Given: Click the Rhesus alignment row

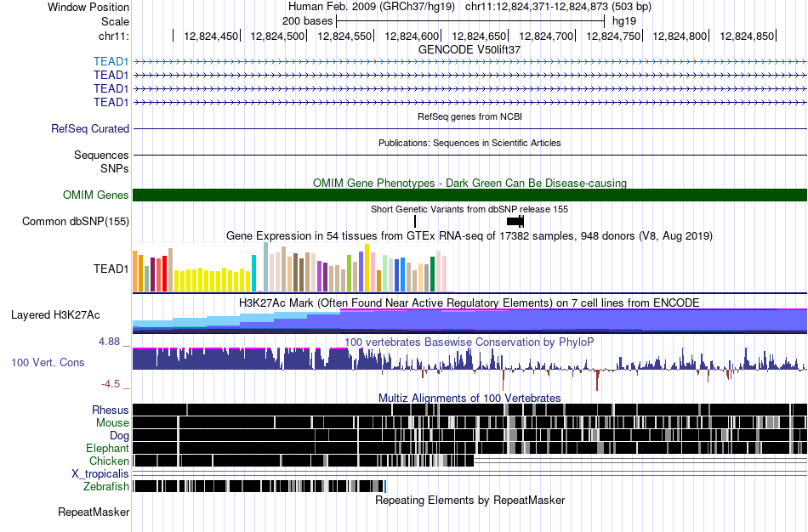Looking at the screenshot, I should pos(470,410).
